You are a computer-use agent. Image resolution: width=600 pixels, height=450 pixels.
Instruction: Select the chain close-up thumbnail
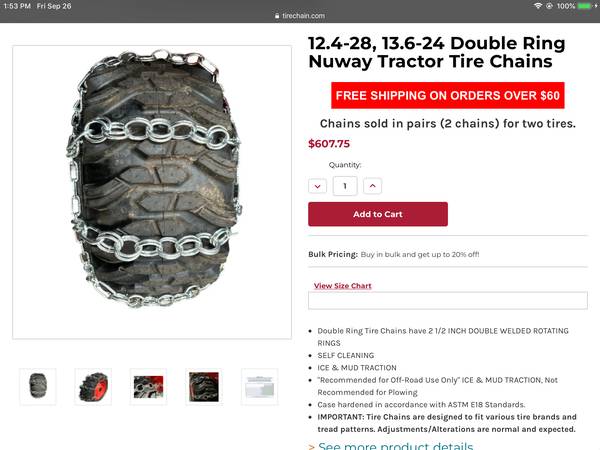click(x=148, y=386)
